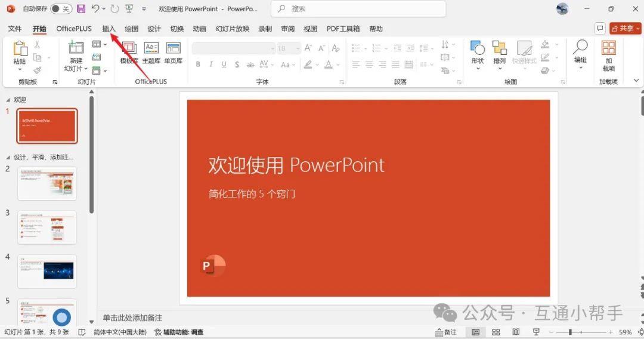Open the 文件 File tab
The image size is (644, 339).
(x=15, y=29)
